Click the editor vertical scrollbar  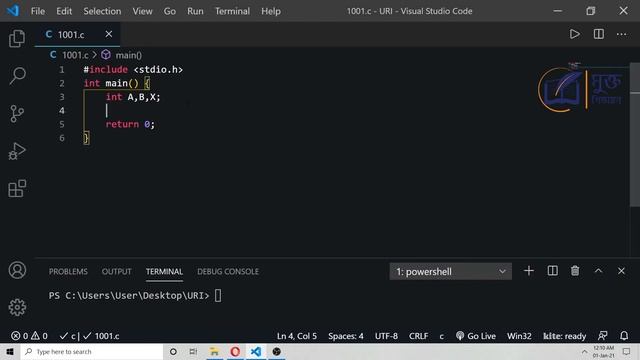635,135
